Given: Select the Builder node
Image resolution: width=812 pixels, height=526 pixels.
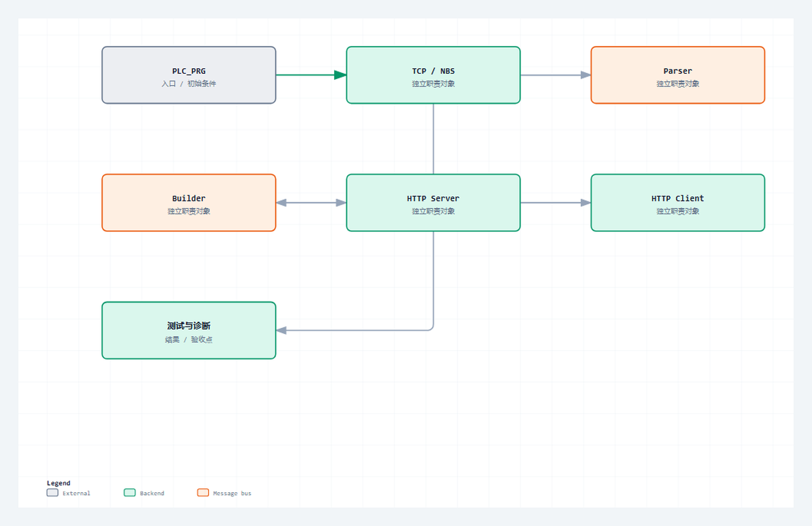Looking at the screenshot, I should coord(189,203).
